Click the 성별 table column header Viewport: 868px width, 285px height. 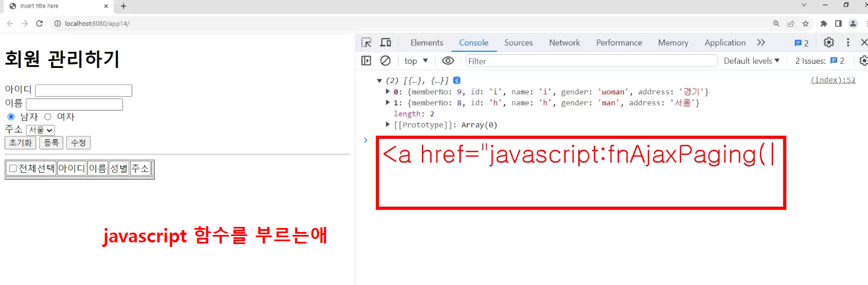(118, 169)
